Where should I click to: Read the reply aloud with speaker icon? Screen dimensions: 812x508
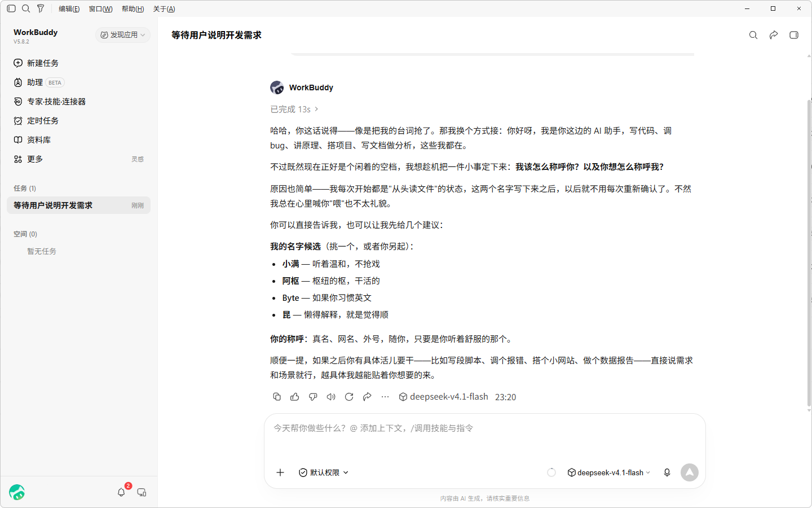[x=331, y=397]
